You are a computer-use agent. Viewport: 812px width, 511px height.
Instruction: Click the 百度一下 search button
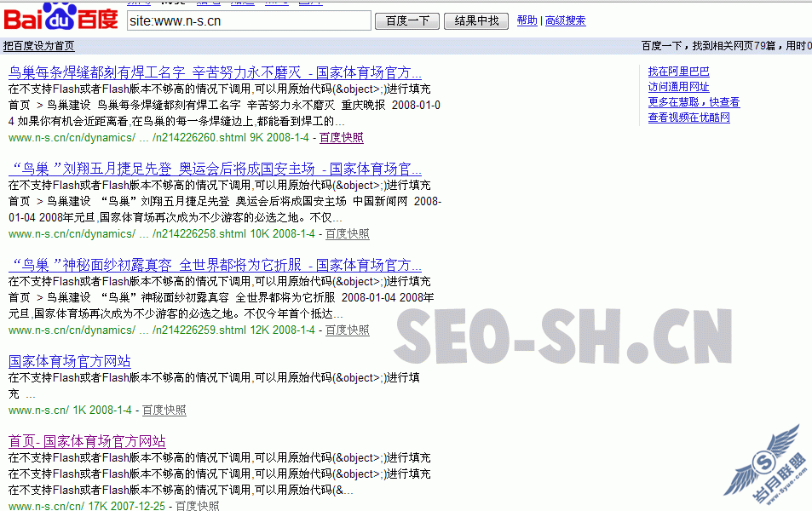[407, 20]
